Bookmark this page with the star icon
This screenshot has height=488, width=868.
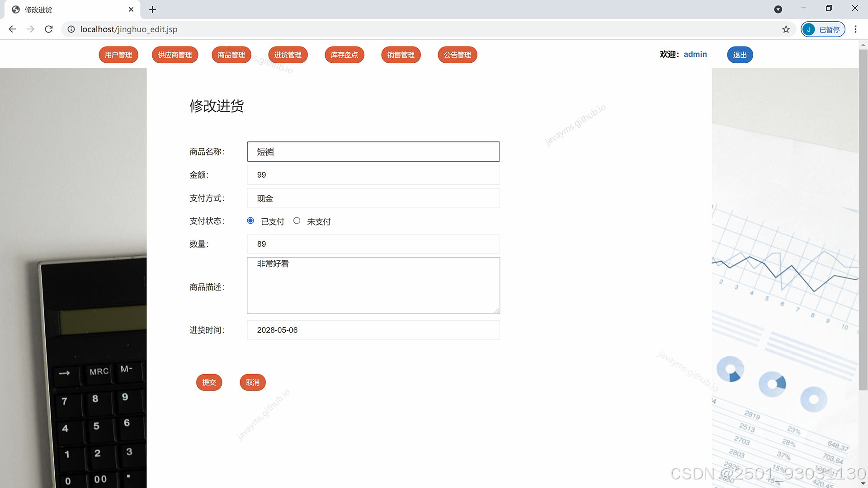786,29
